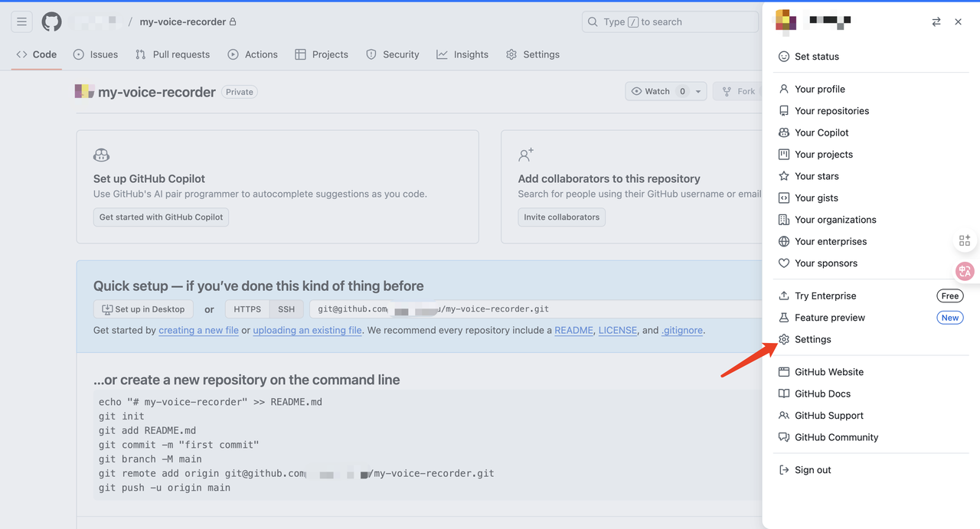980x529 pixels.
Task: Click Set status smiley item
Action: click(x=816, y=57)
